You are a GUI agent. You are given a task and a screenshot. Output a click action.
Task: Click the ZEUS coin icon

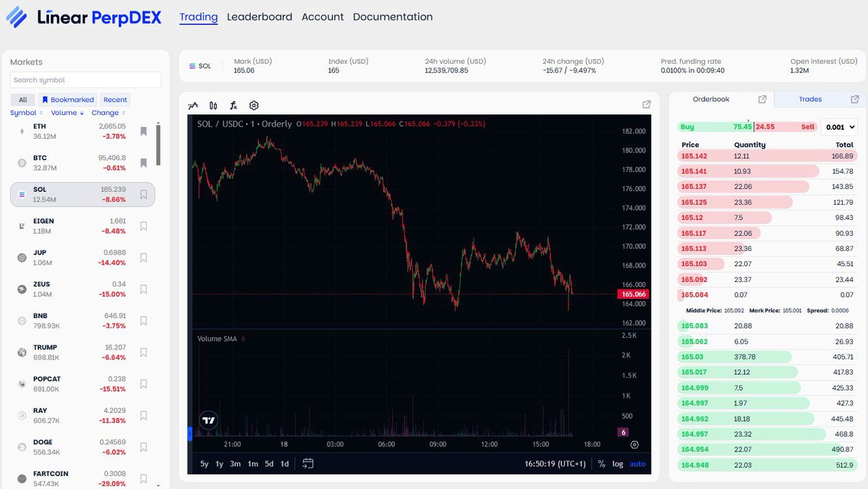[22, 289]
